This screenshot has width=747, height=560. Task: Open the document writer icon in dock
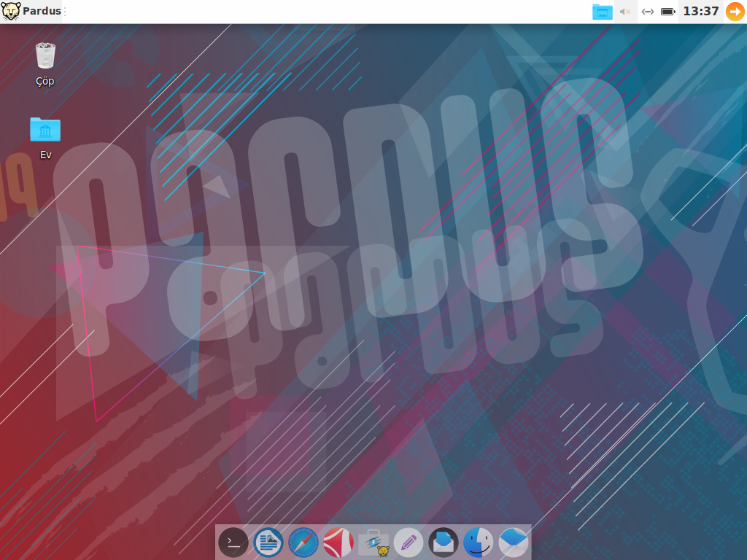[268, 542]
